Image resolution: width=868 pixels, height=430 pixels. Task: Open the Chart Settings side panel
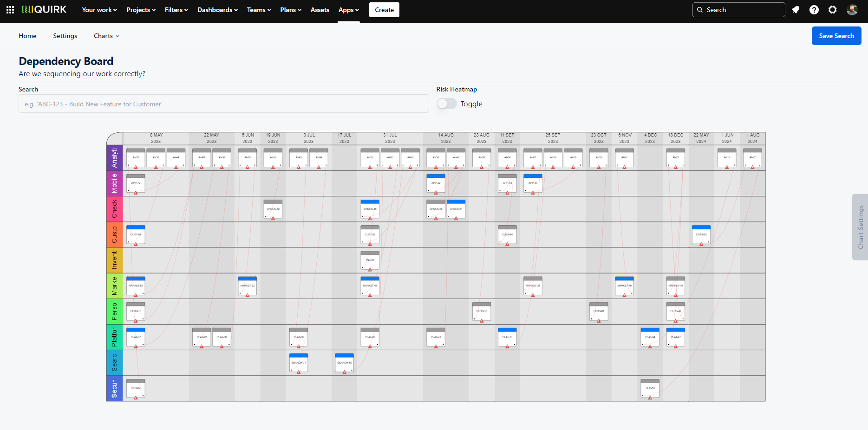coord(860,227)
